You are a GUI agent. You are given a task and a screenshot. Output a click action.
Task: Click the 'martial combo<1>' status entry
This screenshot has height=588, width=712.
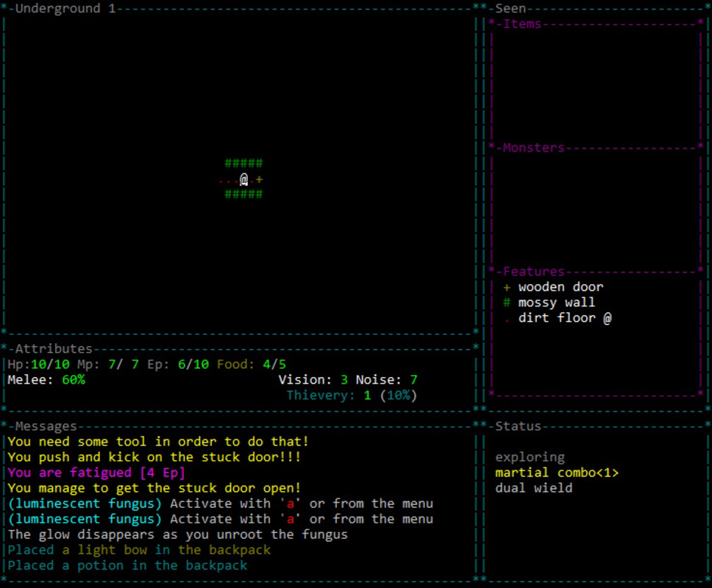point(557,473)
